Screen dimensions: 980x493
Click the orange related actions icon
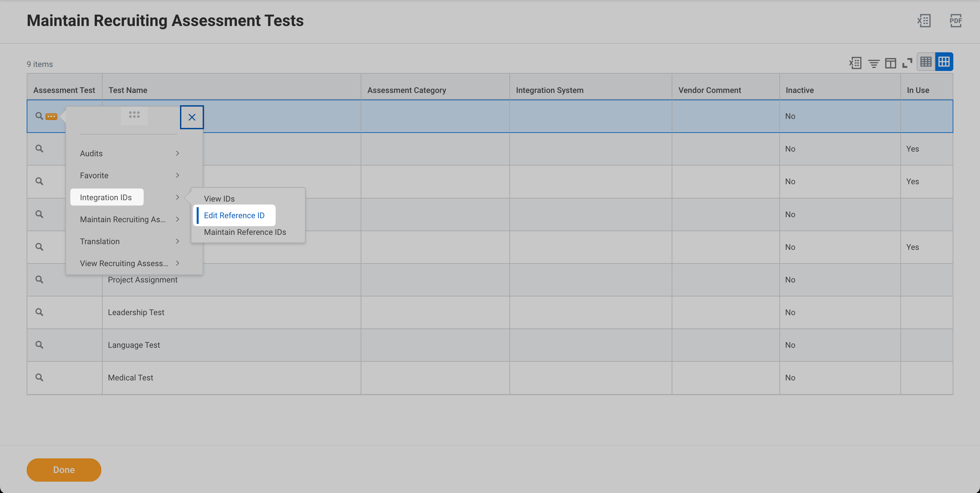(x=51, y=116)
